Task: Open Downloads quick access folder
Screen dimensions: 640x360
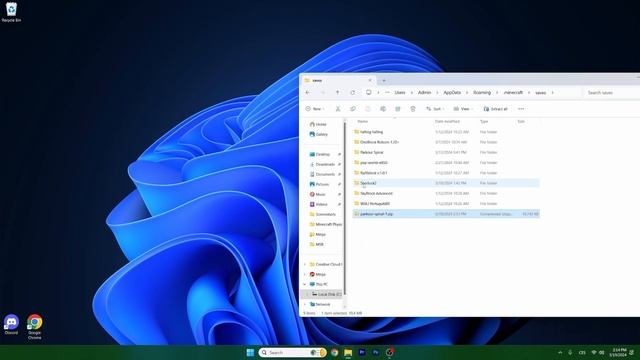Action: click(x=322, y=164)
